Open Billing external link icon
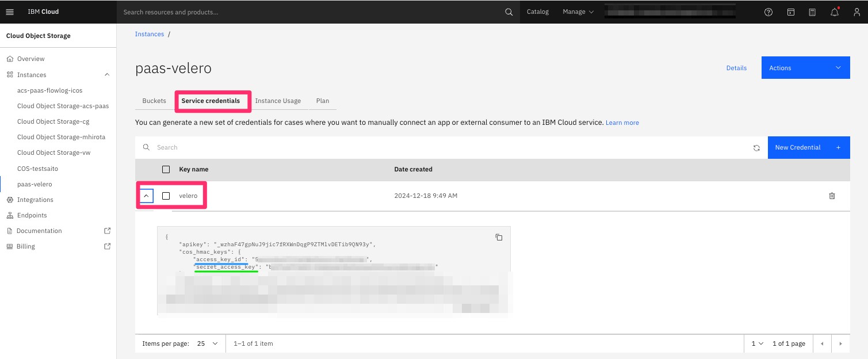 [107, 246]
